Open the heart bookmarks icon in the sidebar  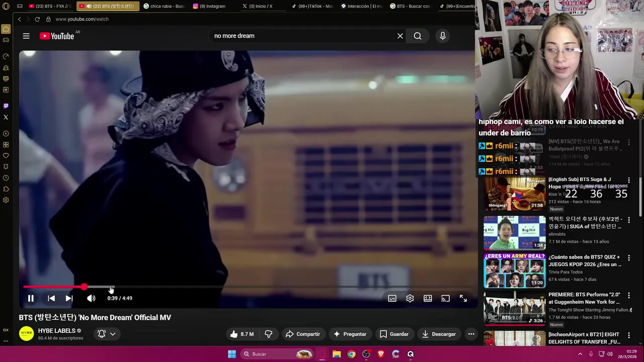(x=6, y=155)
